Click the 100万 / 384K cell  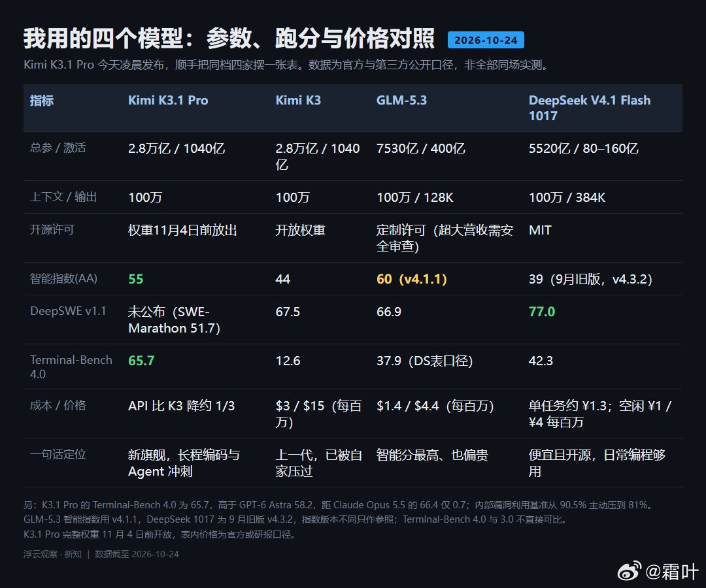click(567, 197)
